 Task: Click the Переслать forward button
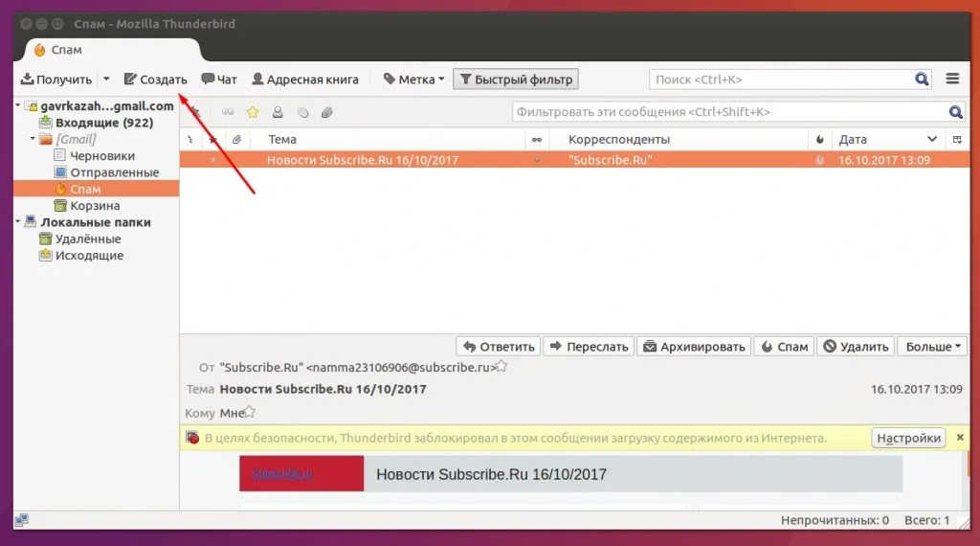click(x=590, y=347)
